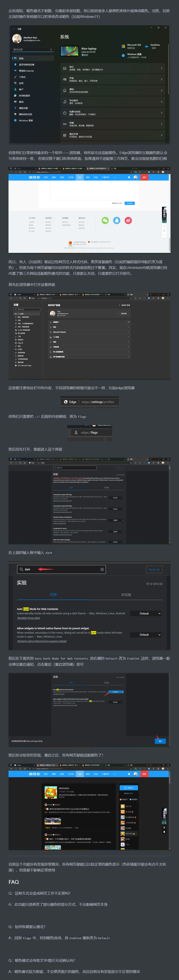Screen dimensions: 179x980
Task: Switch to the 不可用 tab
Action: coord(126,595)
